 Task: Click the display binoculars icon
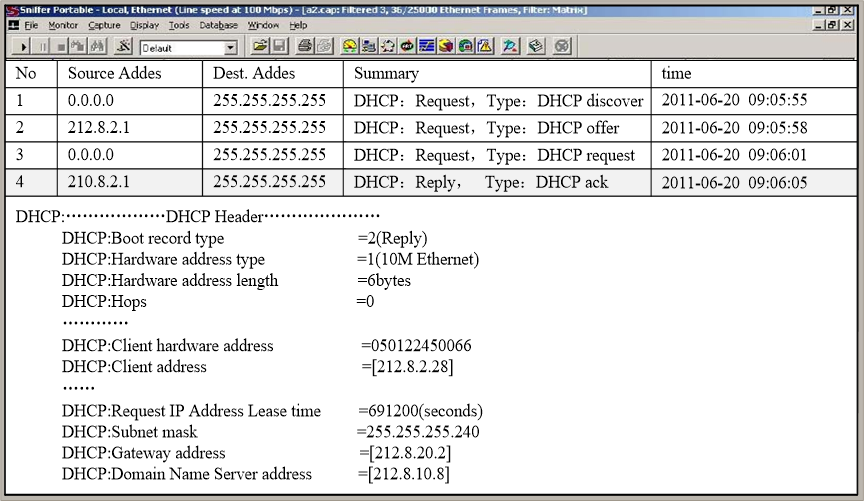(x=98, y=47)
